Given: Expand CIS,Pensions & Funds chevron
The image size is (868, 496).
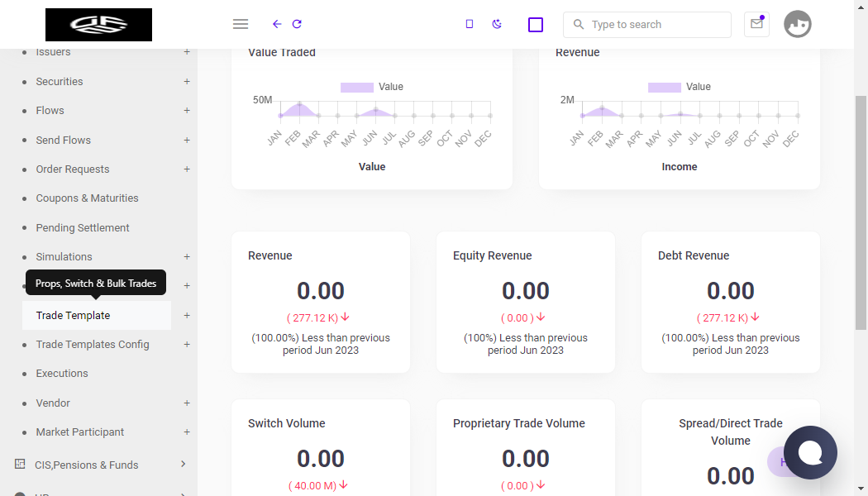Looking at the screenshot, I should 184,464.
